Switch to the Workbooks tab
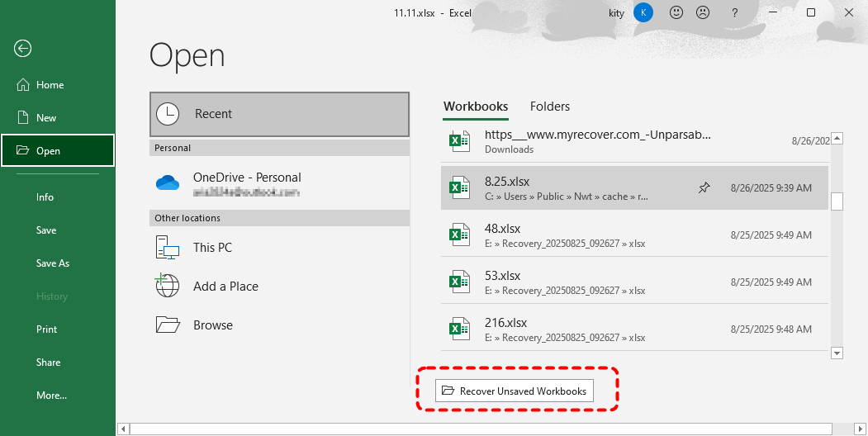The image size is (868, 436). [476, 107]
